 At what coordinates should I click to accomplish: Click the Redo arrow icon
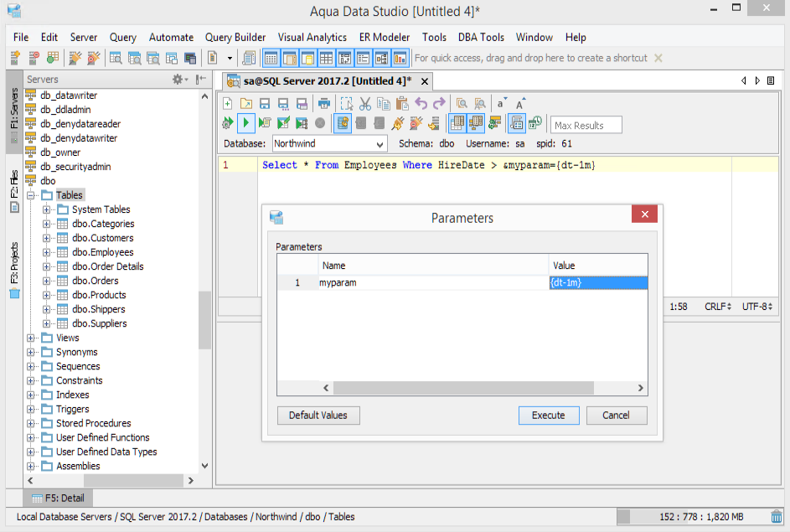tap(439, 104)
